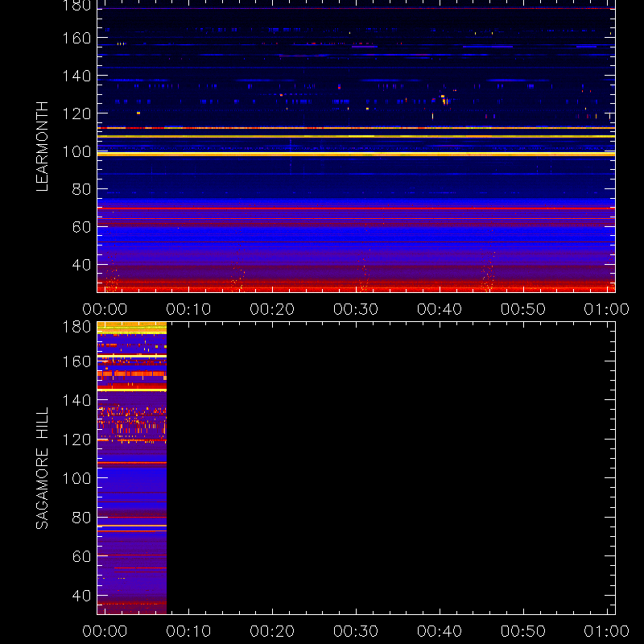Click 00:30 time label under Learmonth plot
This screenshot has width=644, height=644.
[356, 309]
